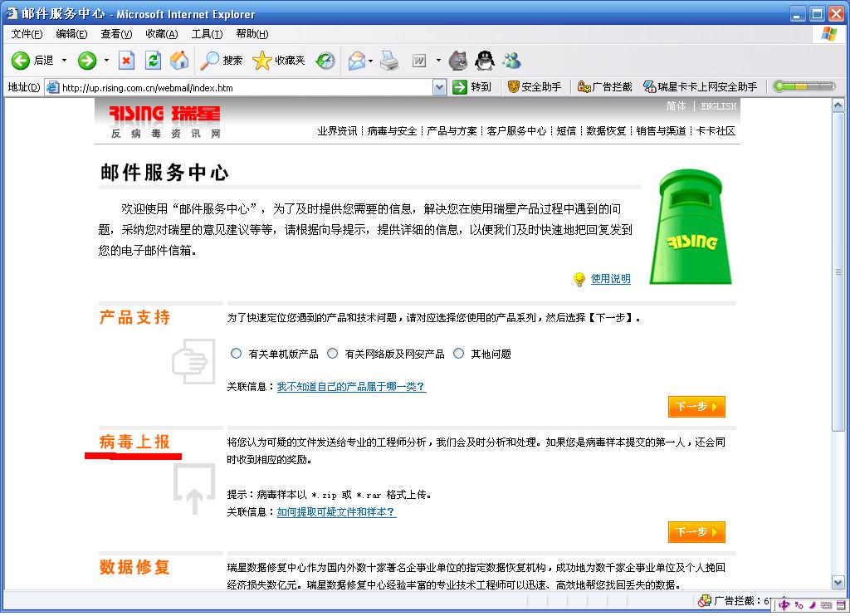This screenshot has width=850, height=616.
Task: Open 编辑(E) menu
Action: pos(71,34)
